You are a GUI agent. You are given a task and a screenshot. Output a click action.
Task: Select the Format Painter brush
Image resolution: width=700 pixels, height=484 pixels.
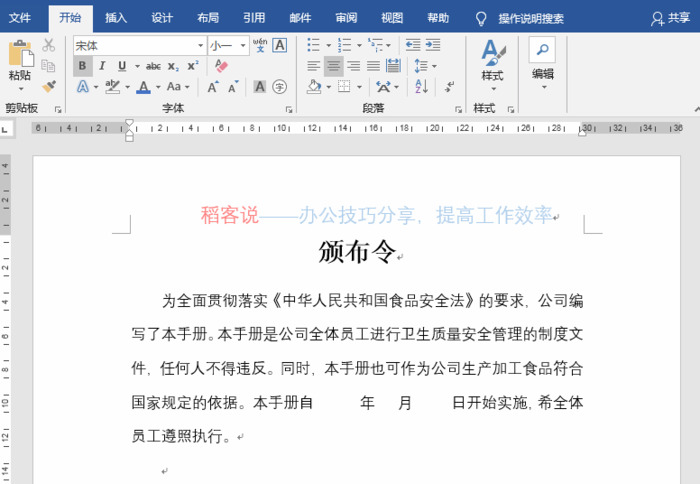(x=49, y=86)
